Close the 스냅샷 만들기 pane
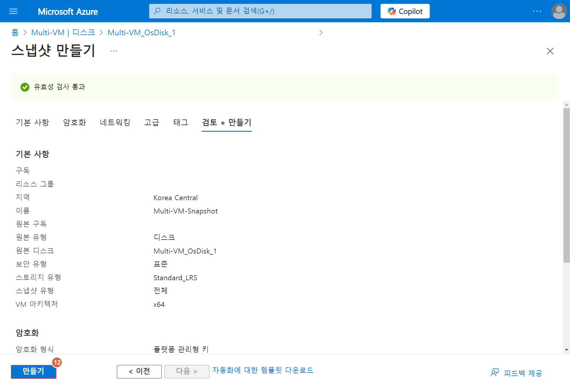The height and width of the screenshot is (392, 570). pyautogui.click(x=550, y=51)
